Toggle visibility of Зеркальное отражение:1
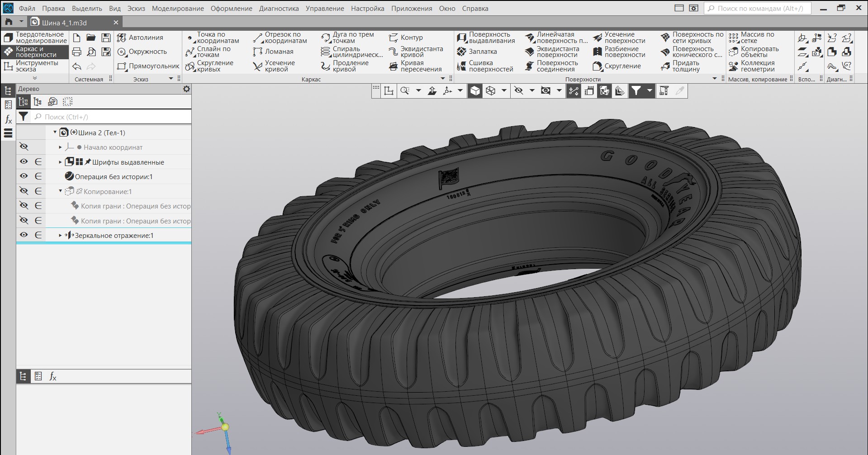This screenshot has height=455, width=868. [24, 235]
